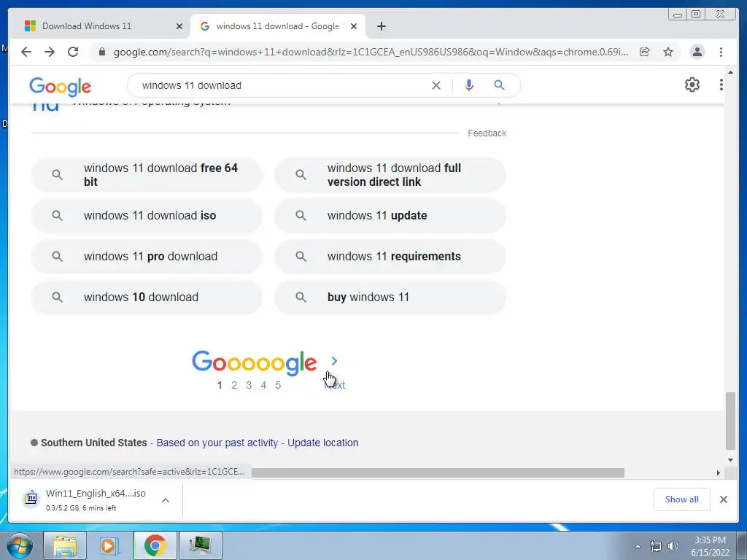Click the address bar URL
The width and height of the screenshot is (747, 560).
coord(371,52)
